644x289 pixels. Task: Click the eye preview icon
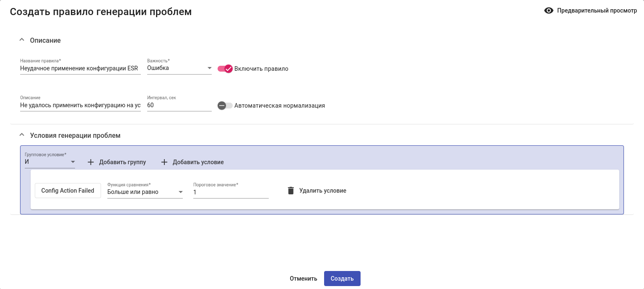point(549,11)
